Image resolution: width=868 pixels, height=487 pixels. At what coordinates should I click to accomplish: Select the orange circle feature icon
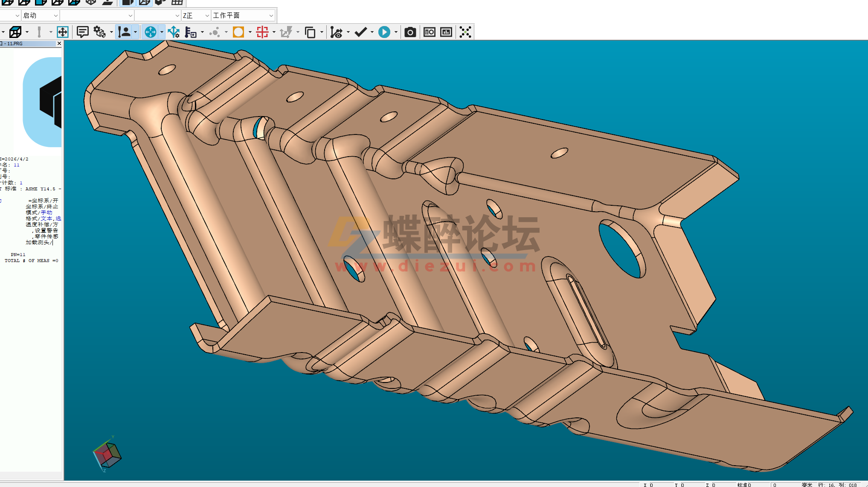(238, 32)
